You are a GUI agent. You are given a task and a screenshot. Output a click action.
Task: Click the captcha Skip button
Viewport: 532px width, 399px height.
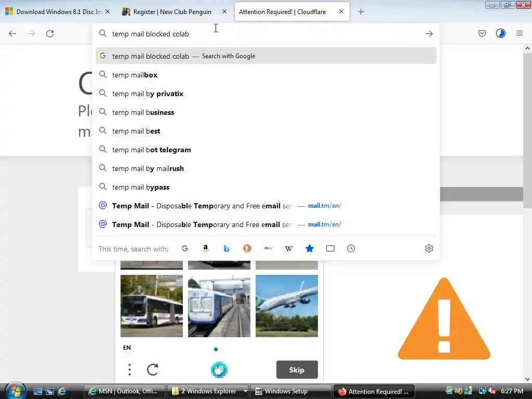(x=297, y=369)
